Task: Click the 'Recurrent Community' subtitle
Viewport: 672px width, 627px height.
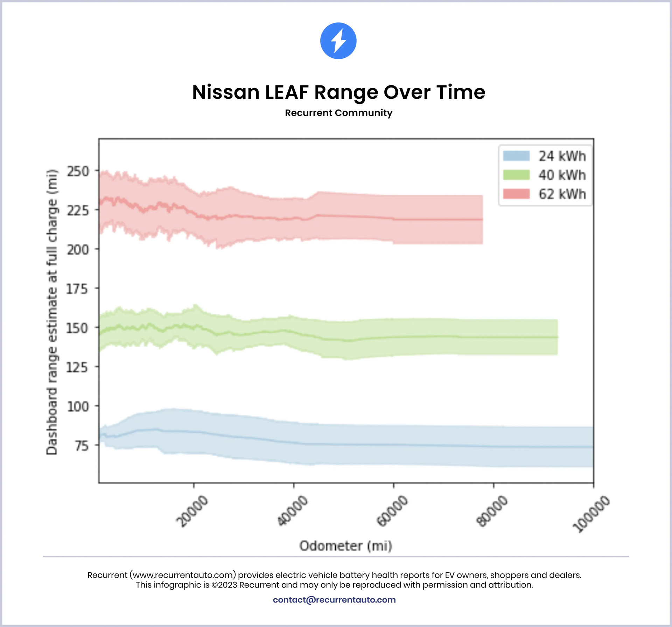Action: coord(338,113)
